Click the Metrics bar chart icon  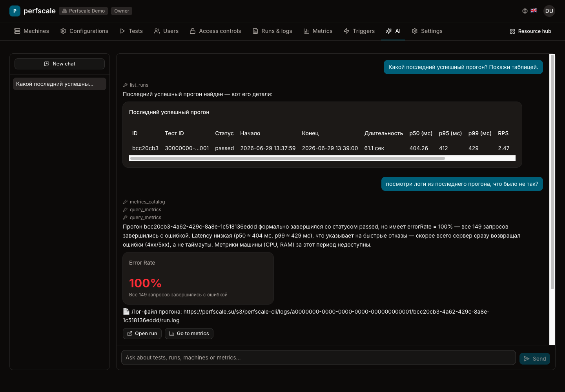pyautogui.click(x=306, y=31)
